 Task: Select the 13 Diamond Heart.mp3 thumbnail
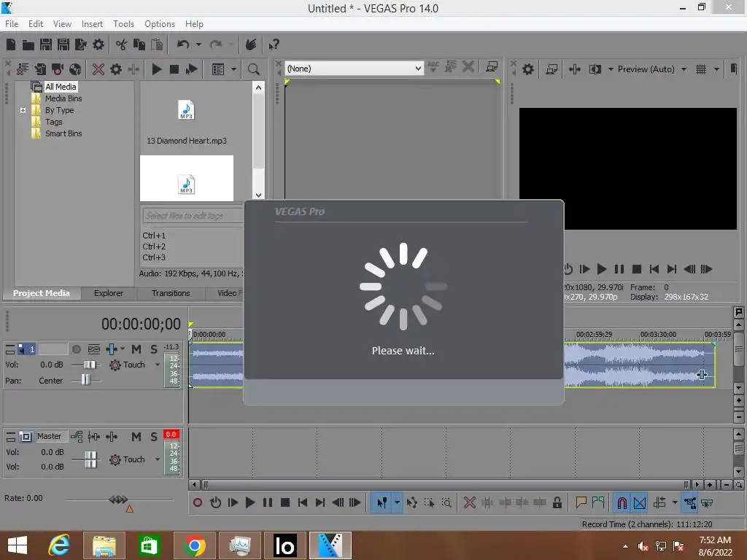(186, 110)
